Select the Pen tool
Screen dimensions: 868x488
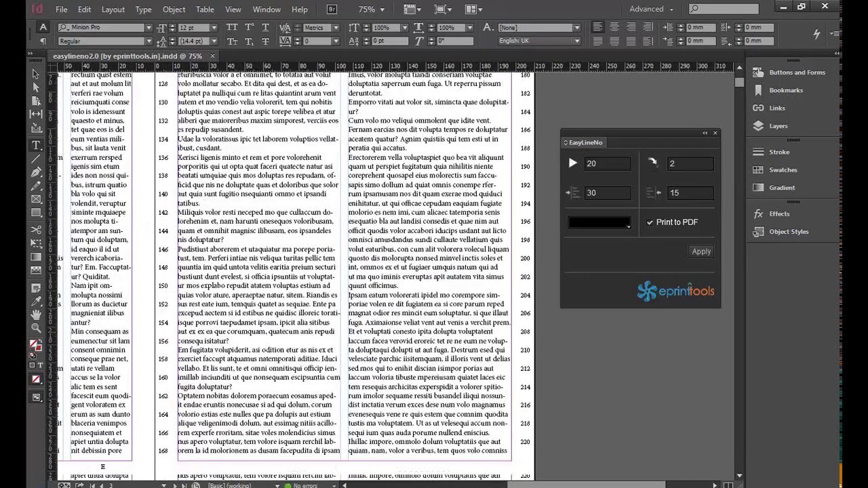pyautogui.click(x=36, y=172)
